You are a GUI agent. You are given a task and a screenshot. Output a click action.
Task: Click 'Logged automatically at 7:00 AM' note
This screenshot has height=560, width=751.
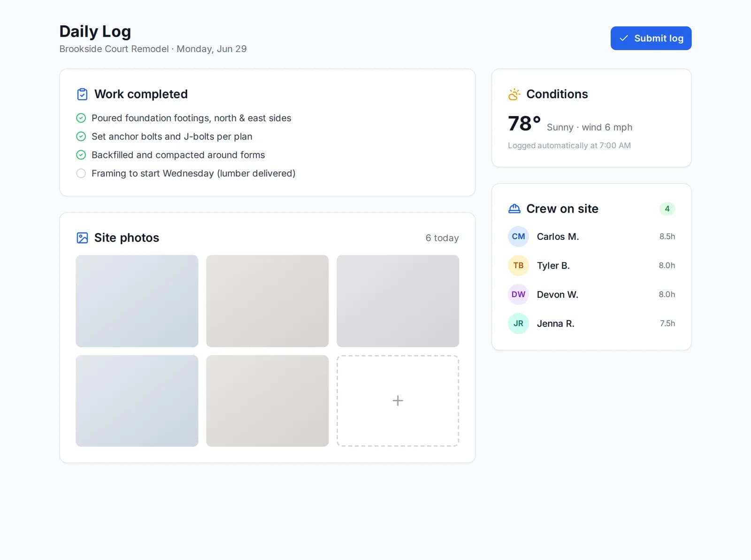click(x=569, y=146)
